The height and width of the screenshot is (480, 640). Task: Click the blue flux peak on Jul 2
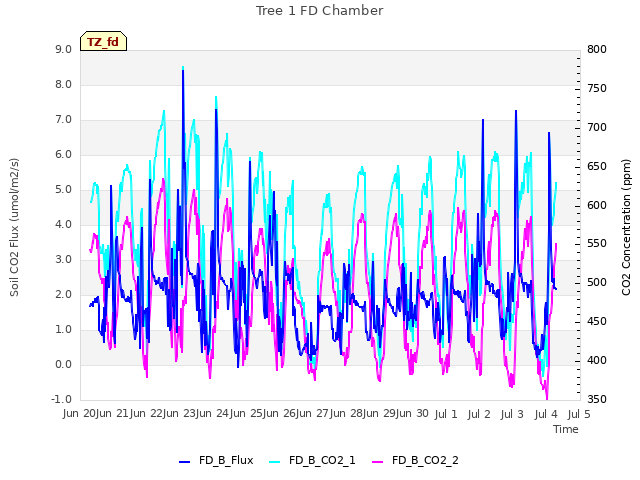pyautogui.click(x=483, y=120)
